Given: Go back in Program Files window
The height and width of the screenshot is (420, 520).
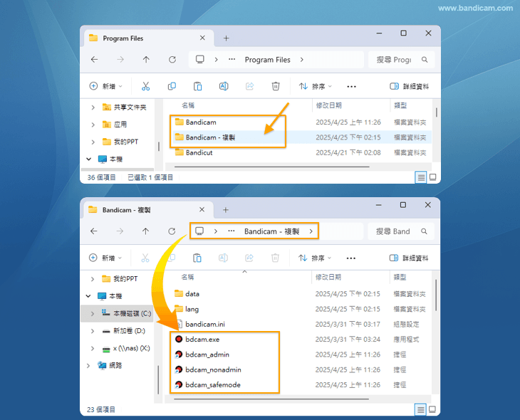Looking at the screenshot, I should pos(94,60).
